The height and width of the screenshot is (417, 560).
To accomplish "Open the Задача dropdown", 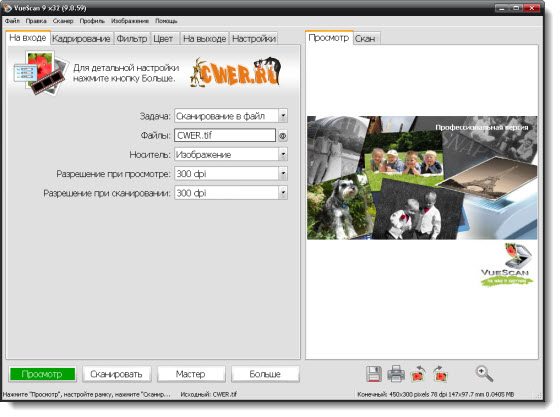I will [283, 116].
